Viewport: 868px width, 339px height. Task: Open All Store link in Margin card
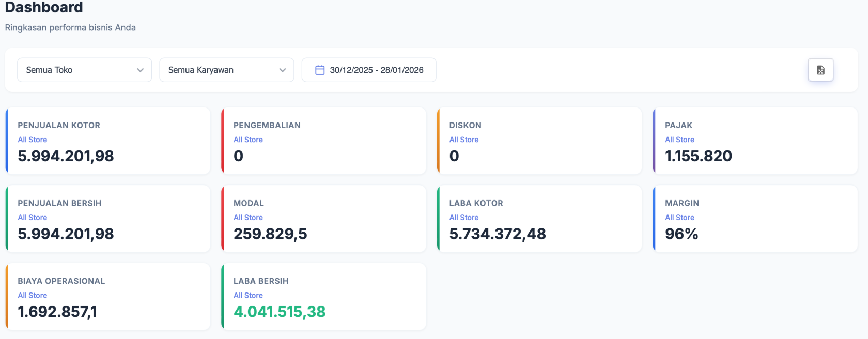coord(679,218)
